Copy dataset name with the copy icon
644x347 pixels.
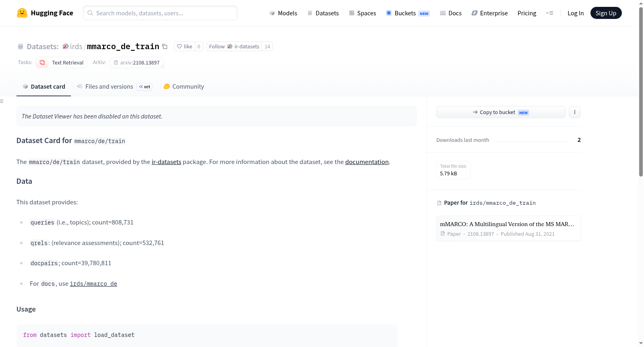165,46
